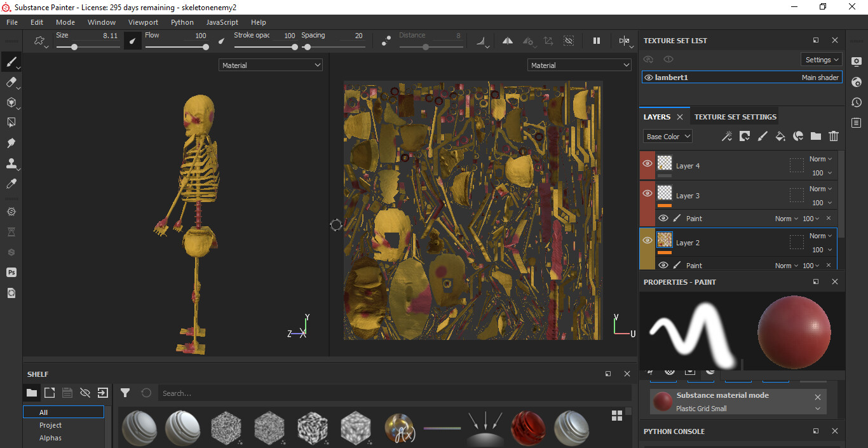Select the Polygon Fill tool

[x=11, y=122]
